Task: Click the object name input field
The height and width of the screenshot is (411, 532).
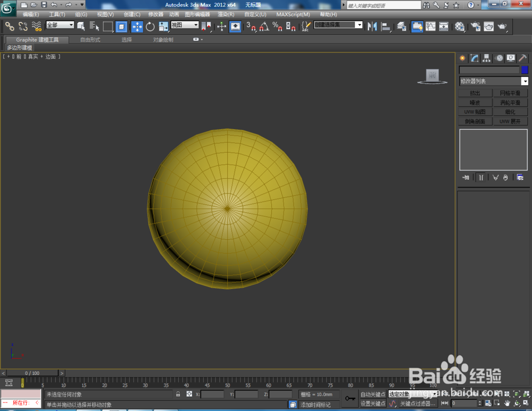Action: [489, 70]
